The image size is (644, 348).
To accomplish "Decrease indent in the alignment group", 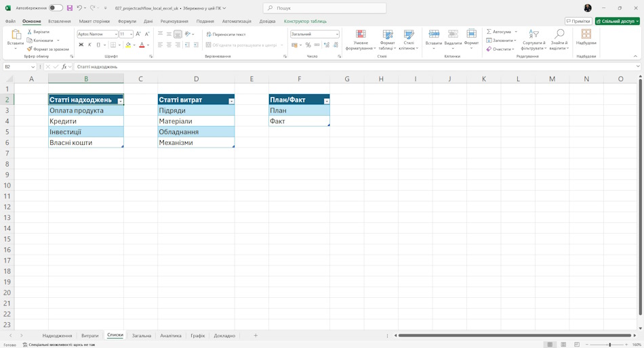I will point(187,45).
